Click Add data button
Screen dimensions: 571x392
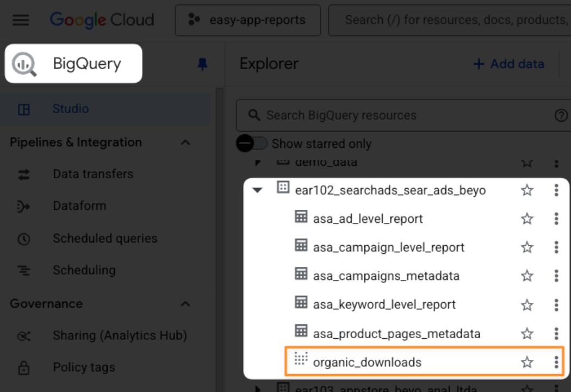(508, 64)
